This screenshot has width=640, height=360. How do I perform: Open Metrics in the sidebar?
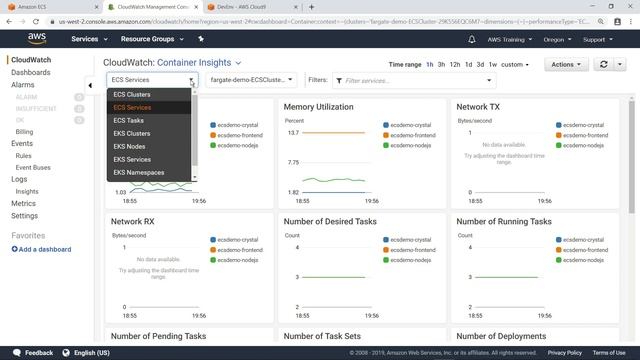click(x=24, y=203)
